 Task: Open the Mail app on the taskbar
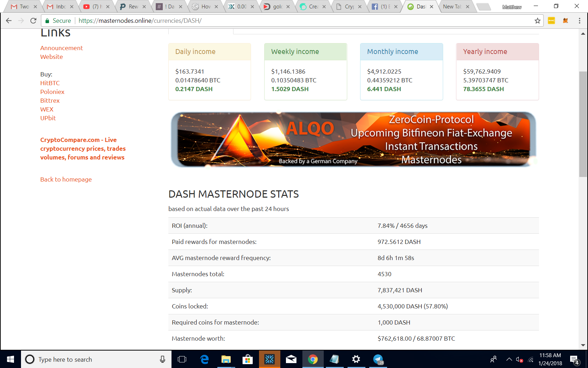tap(291, 359)
